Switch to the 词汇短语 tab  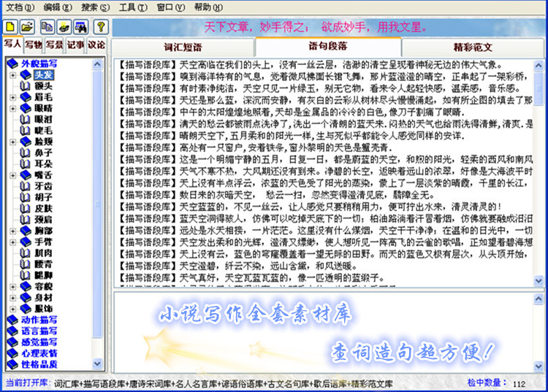coord(184,47)
